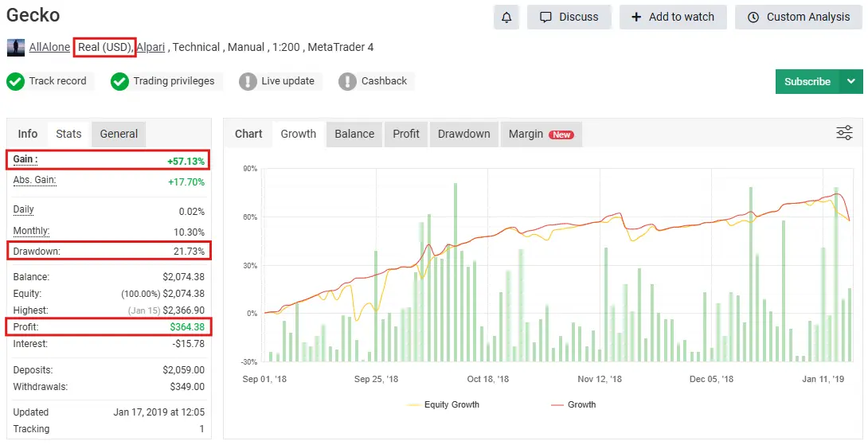Click the notification bell icon
This screenshot has height=445, width=868.
[506, 17]
